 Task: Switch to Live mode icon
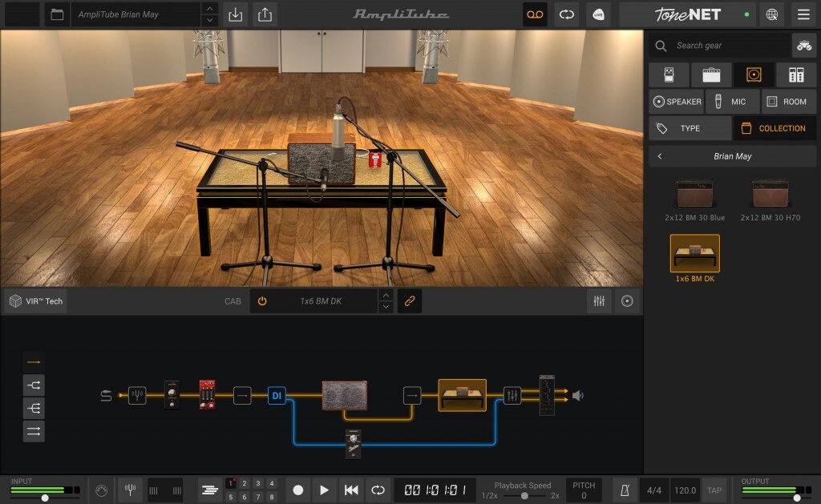[598, 14]
